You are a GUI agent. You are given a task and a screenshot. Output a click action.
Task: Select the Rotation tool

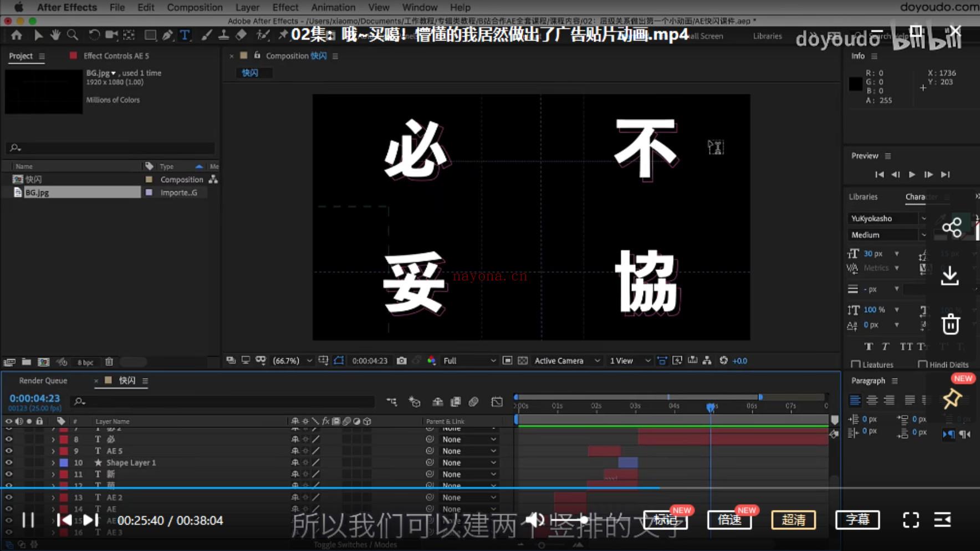[94, 35]
